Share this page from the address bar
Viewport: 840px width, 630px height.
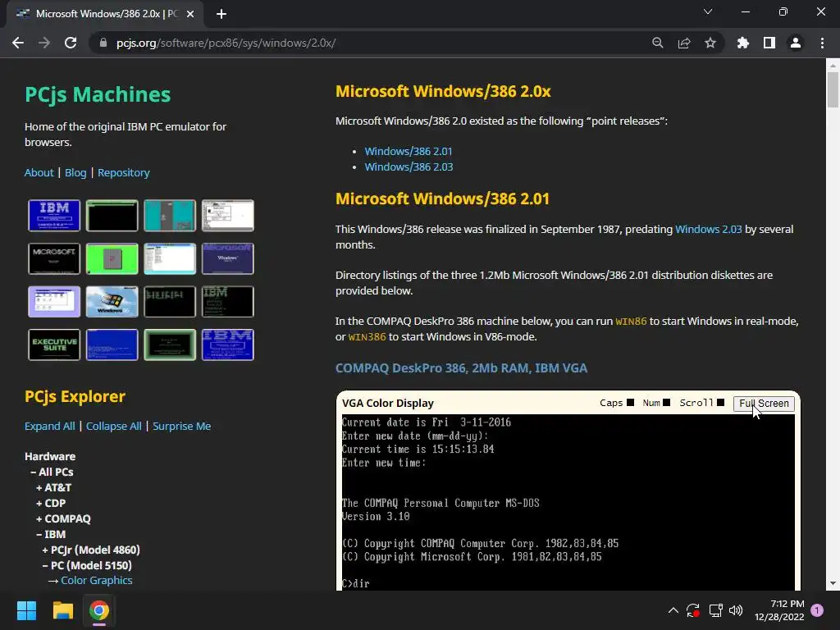(684, 43)
